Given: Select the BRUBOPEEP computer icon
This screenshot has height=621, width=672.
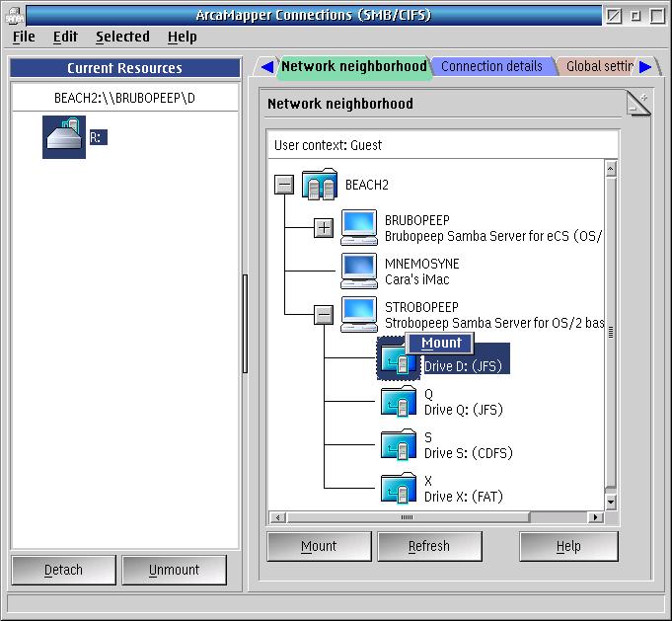Looking at the screenshot, I should pos(359,227).
